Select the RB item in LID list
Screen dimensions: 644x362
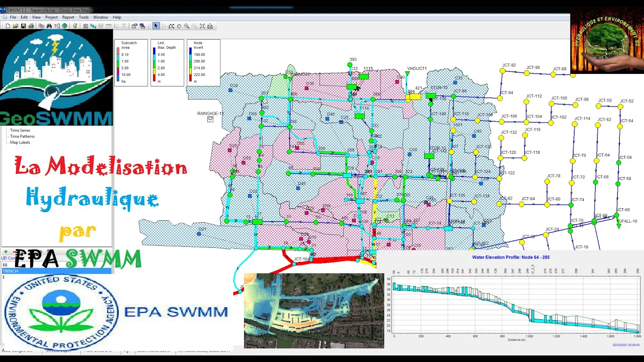pos(5,265)
